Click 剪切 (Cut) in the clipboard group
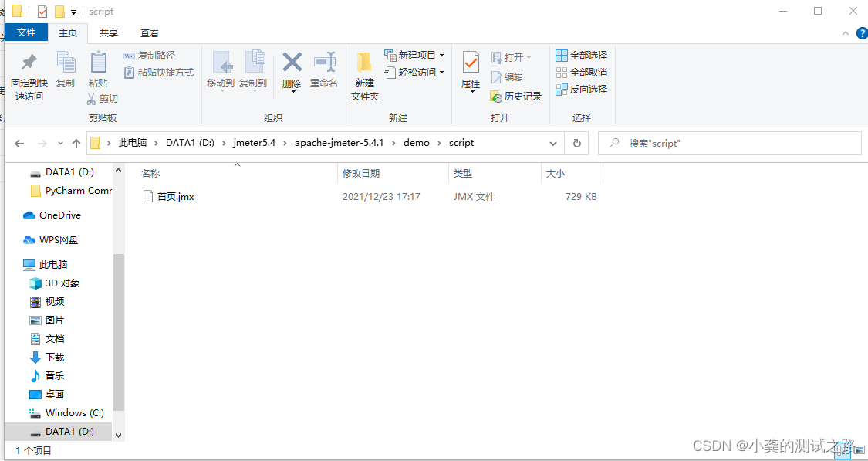The image size is (868, 461). (x=107, y=99)
